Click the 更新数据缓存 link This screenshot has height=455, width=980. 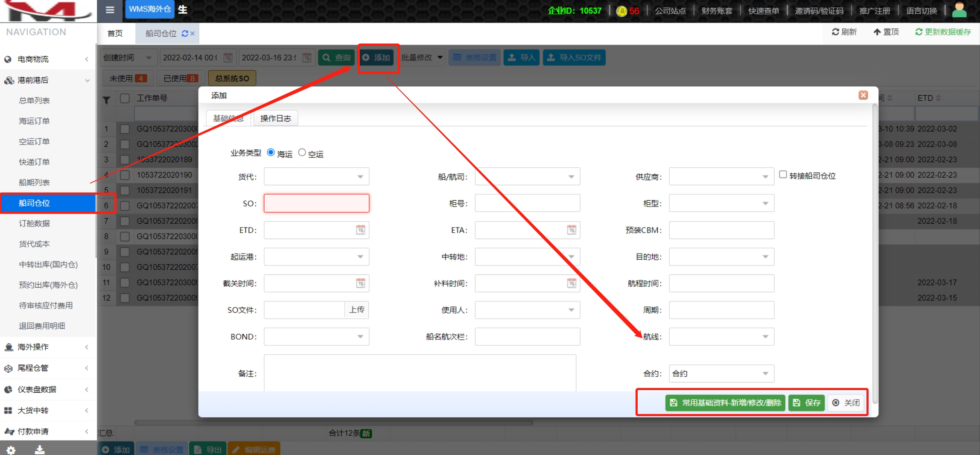pyautogui.click(x=943, y=32)
